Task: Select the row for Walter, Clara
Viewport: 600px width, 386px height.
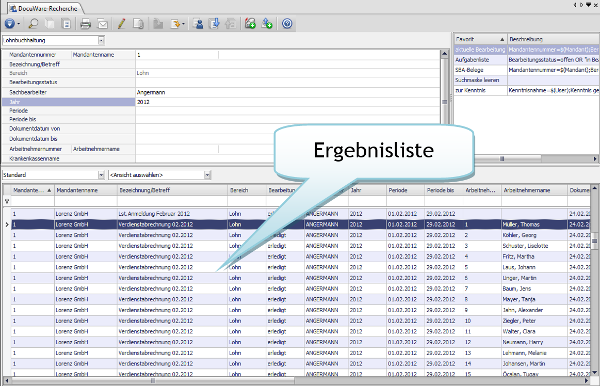Action: [x=300, y=332]
